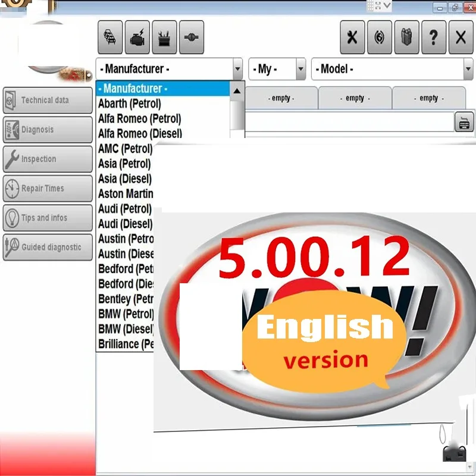
Task: Choose BMW (Petrol) from the list
Action: pos(126,314)
